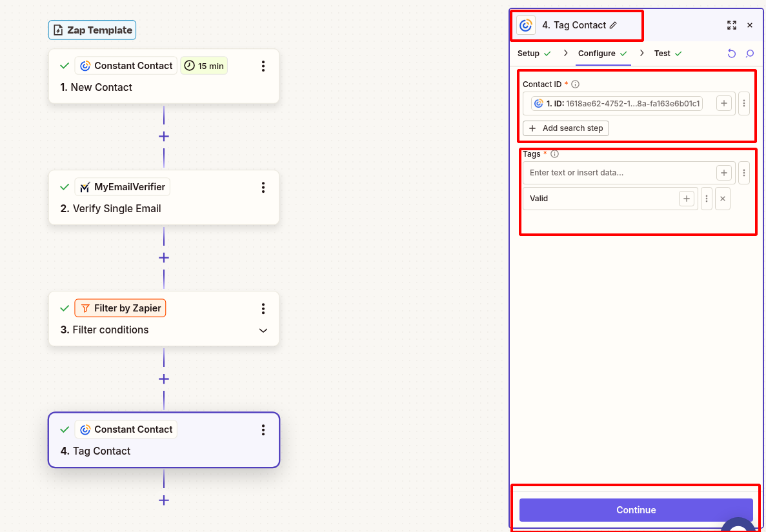This screenshot has width=766, height=532.
Task: Open the New Contact step's three-dot menu
Action: point(263,66)
